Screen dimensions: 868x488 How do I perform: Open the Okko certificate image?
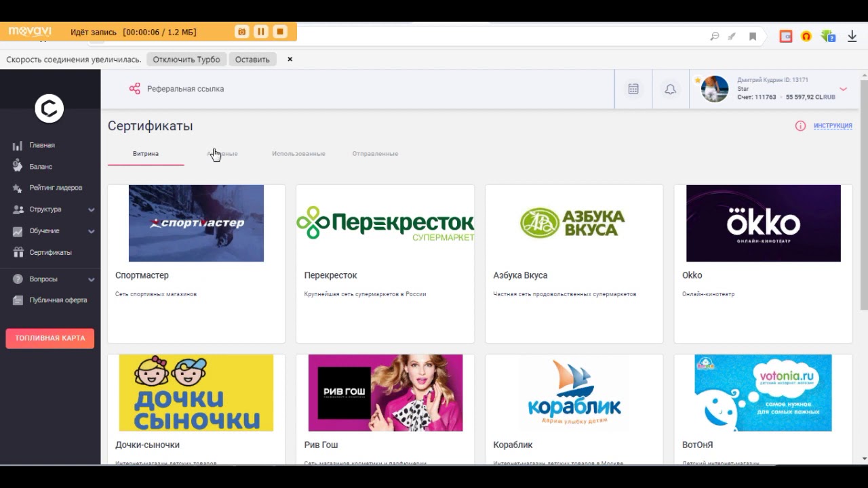click(x=764, y=223)
